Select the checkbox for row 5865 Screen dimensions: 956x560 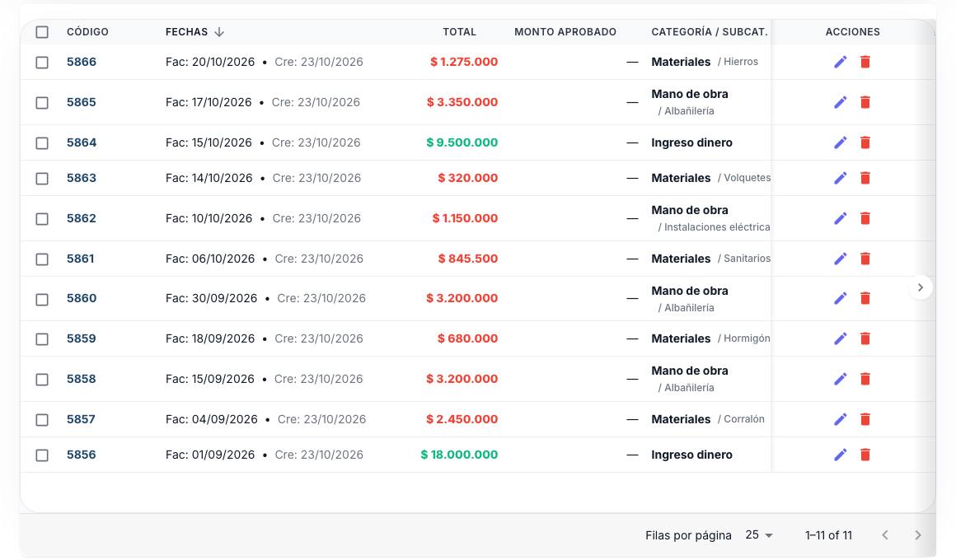tap(42, 102)
